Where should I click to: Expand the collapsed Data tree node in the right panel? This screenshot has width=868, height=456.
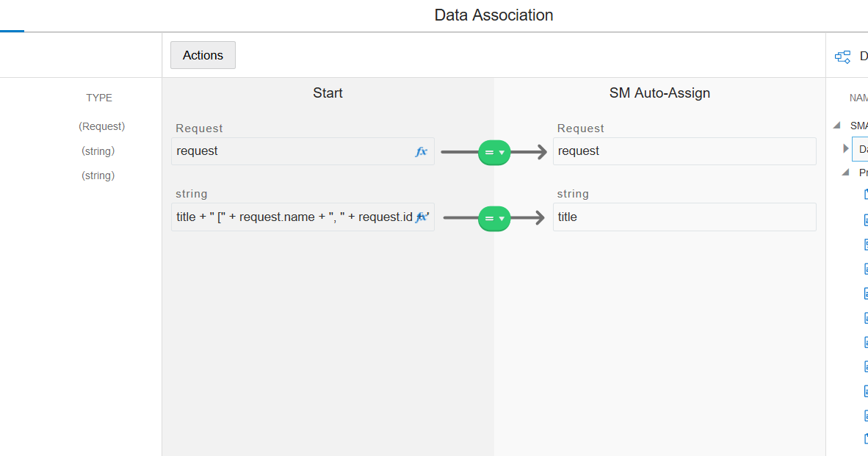[x=845, y=148]
